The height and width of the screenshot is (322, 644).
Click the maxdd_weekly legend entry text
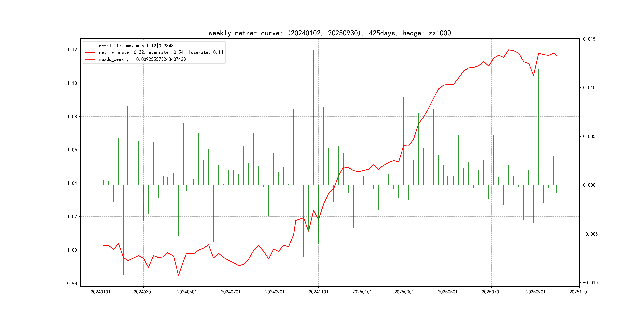click(142, 59)
